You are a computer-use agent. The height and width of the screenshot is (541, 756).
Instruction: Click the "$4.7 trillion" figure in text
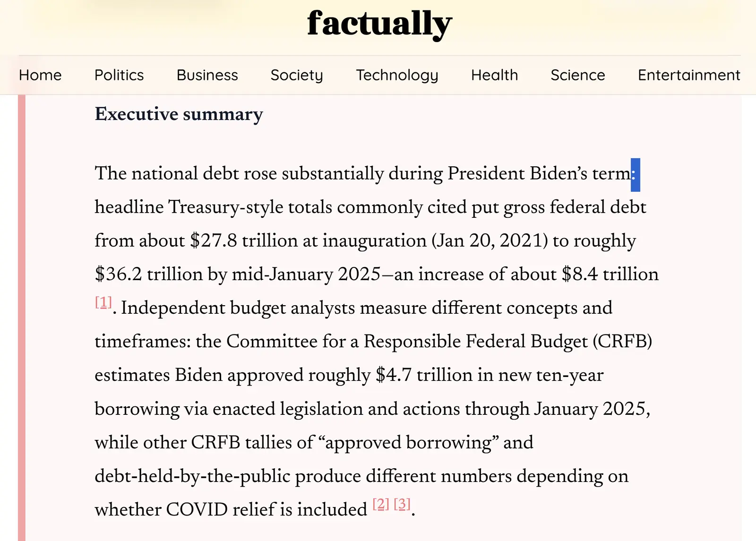424,375
